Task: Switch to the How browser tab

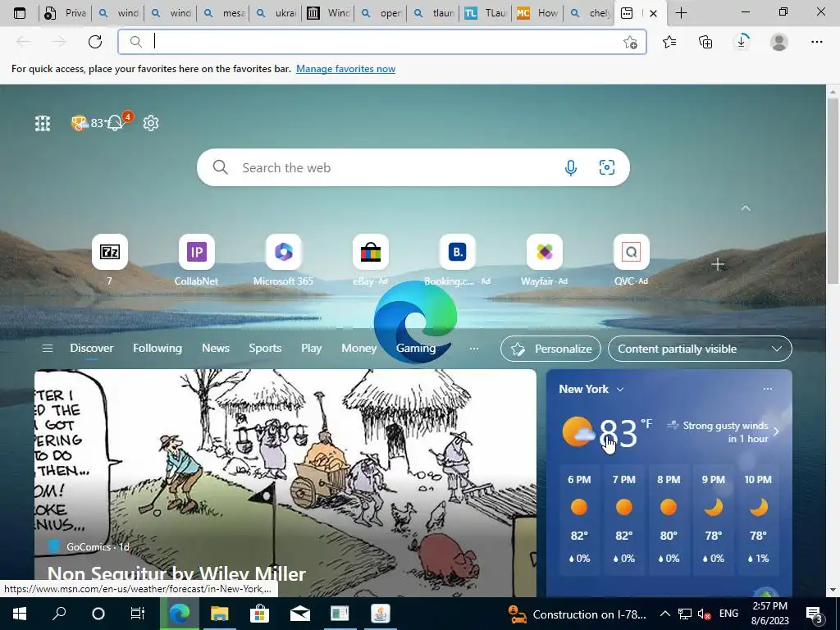Action: click(538, 13)
